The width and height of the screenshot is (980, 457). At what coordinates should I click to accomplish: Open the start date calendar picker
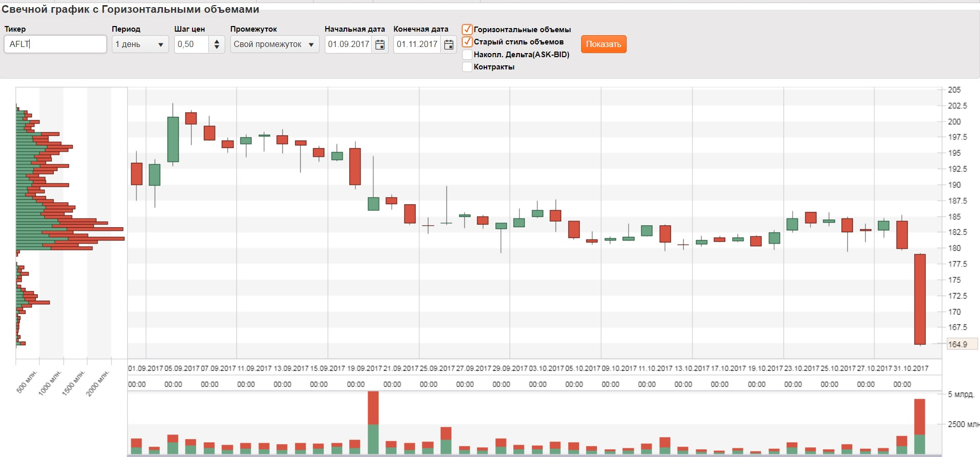click(380, 44)
